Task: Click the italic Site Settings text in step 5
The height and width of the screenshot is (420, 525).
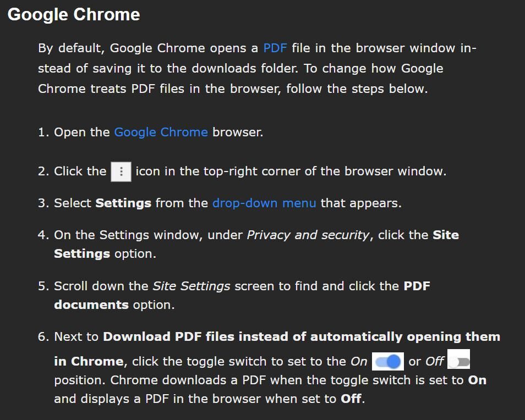Action: pyautogui.click(x=191, y=286)
